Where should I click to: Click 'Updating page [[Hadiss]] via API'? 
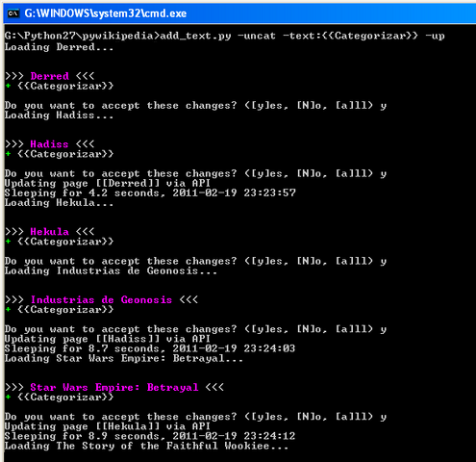[x=108, y=339]
